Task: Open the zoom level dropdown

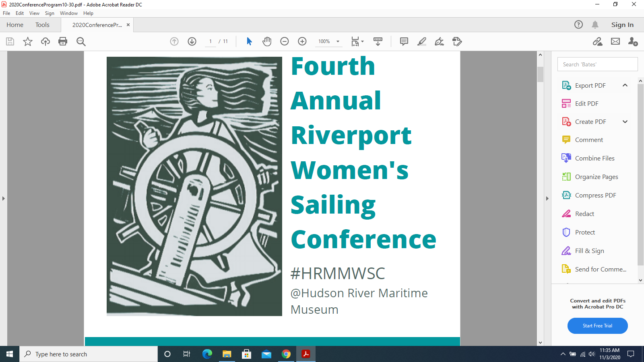Action: pos(338,41)
